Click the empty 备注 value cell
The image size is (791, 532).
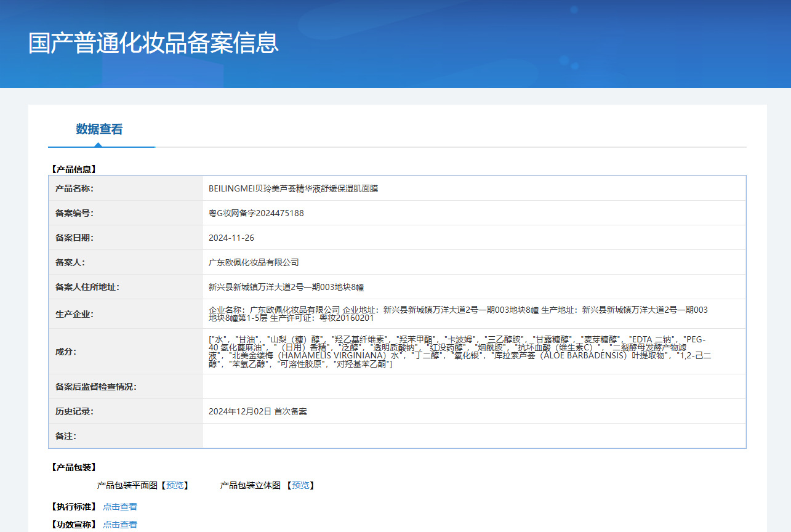click(x=473, y=436)
